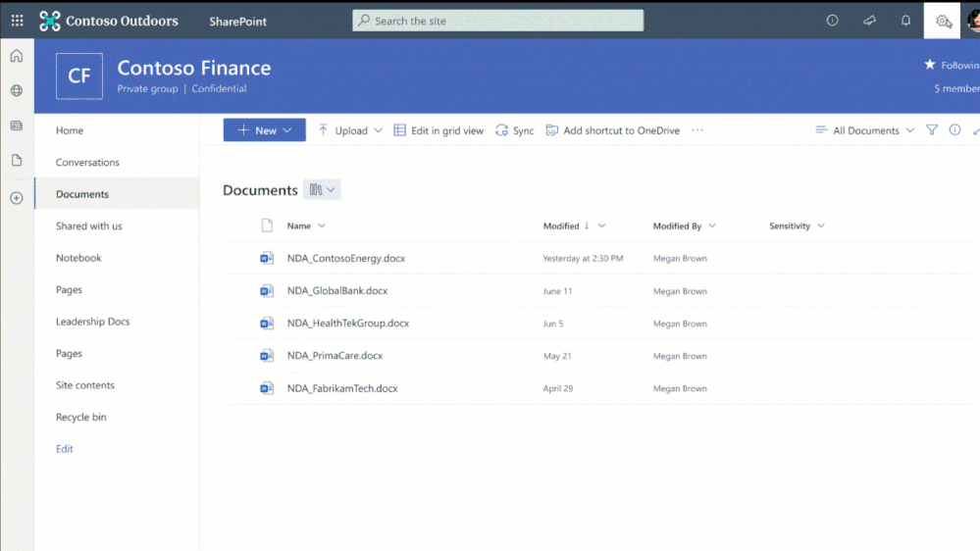Open NDA_HealthTekGroup.docx file

(x=348, y=323)
